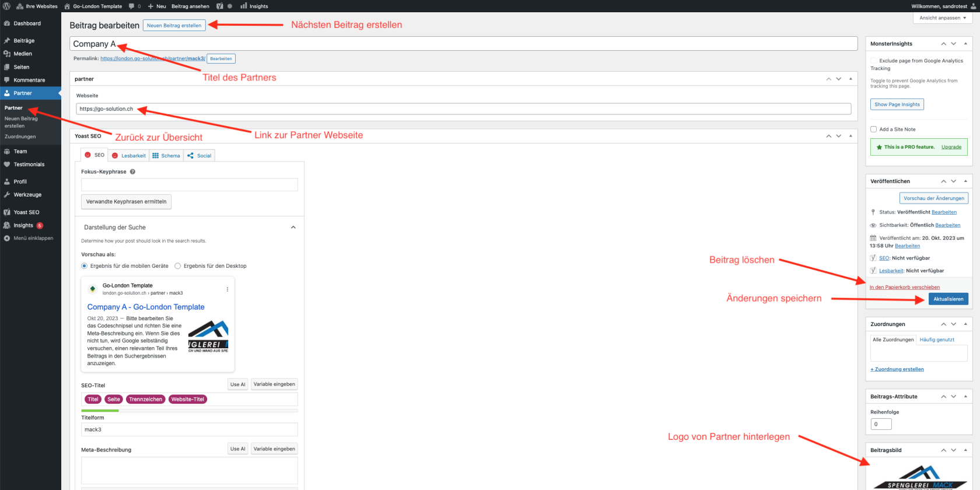Collapse the Darstellung der Suche section
The width and height of the screenshot is (980, 490).
tap(293, 228)
